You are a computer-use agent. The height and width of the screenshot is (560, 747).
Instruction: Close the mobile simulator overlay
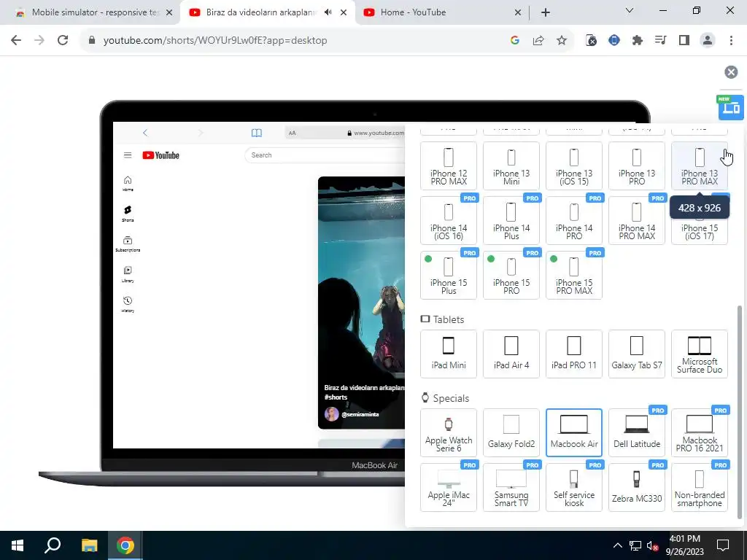pyautogui.click(x=731, y=72)
